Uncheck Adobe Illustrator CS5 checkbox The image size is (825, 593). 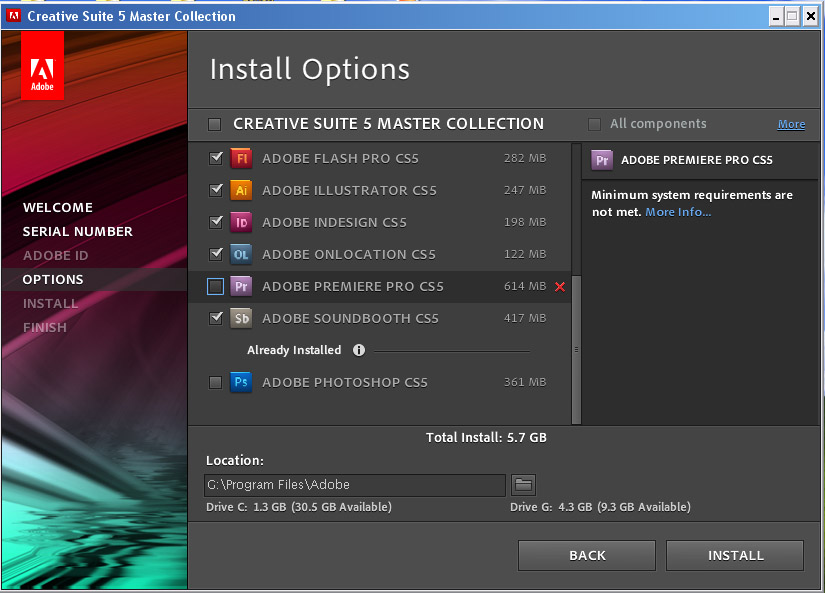point(216,190)
